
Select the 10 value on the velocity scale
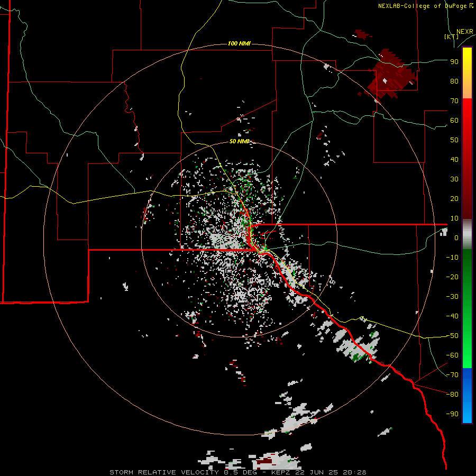tap(454, 218)
